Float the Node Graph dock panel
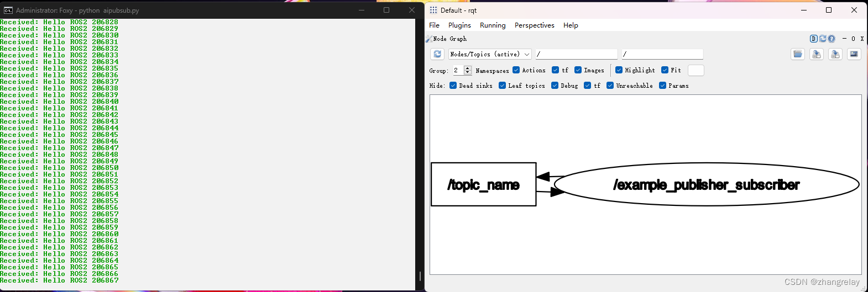Image resolution: width=868 pixels, height=292 pixels. point(853,39)
